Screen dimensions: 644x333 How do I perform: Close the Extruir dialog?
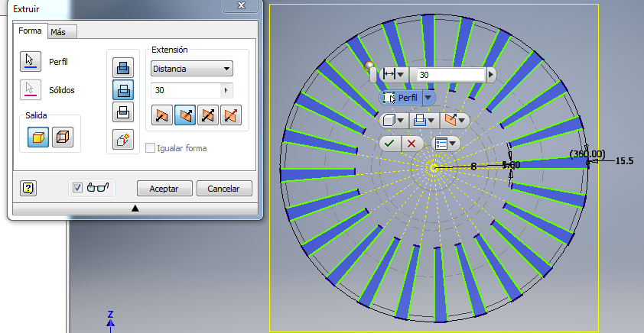click(x=241, y=5)
